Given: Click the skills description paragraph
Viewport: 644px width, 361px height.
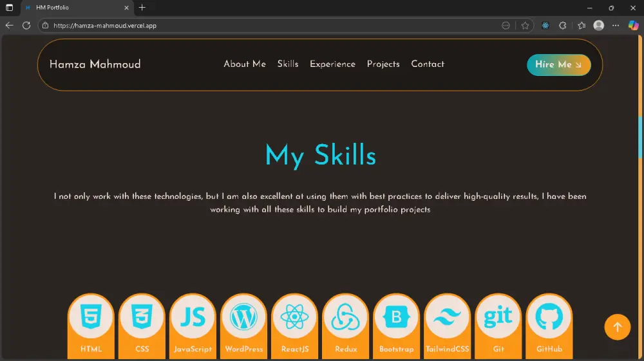Looking at the screenshot, I should coord(320,203).
